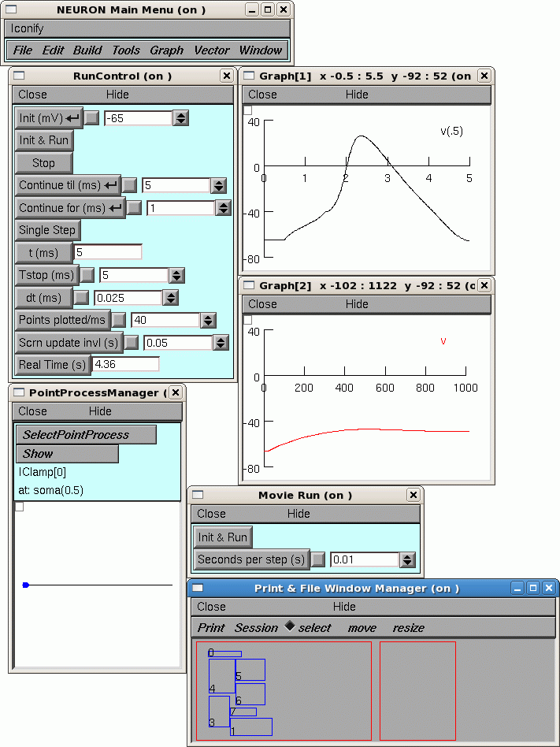Toggle the dt default checkbox
560x747 pixels.
pos(81,298)
